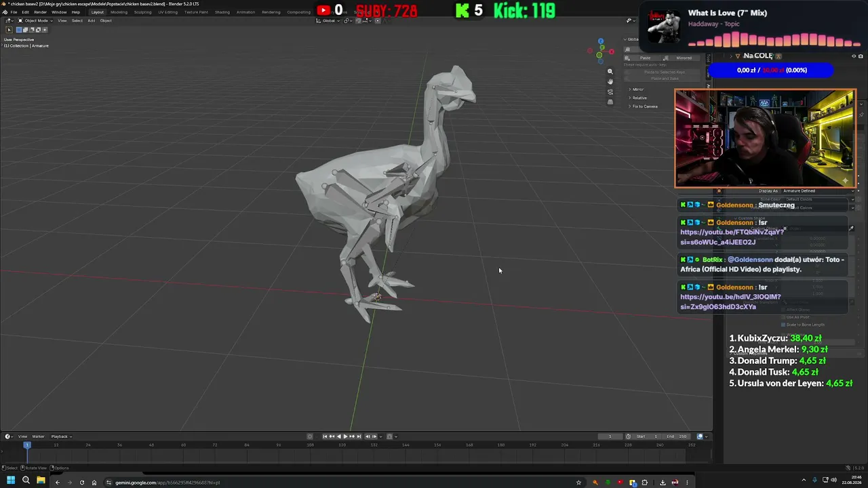The image size is (868, 488).
Task: Click the timeline playhead at frame 1
Action: [x=27, y=445]
